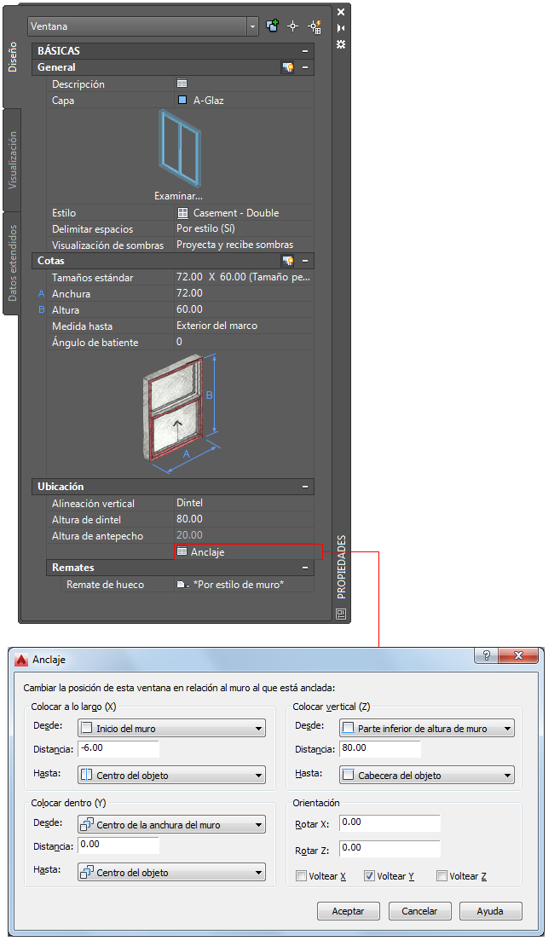Open Z Hasta dropdown Cabecera del objeto

tap(427, 776)
